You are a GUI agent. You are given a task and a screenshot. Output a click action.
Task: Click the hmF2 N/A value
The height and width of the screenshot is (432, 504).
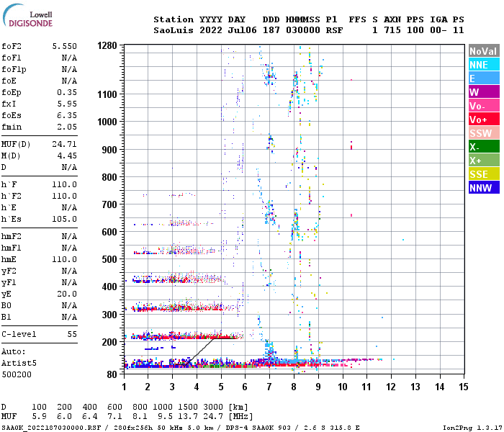click(x=69, y=237)
